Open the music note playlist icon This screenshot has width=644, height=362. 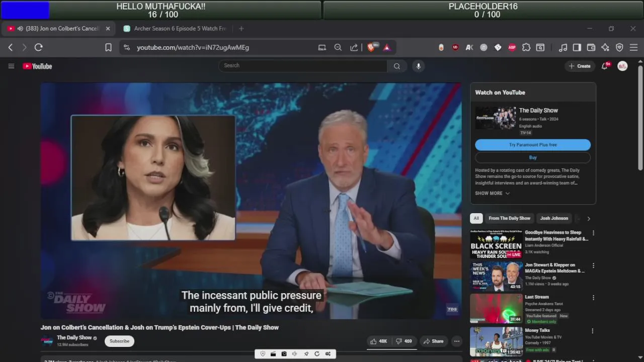[x=563, y=47]
